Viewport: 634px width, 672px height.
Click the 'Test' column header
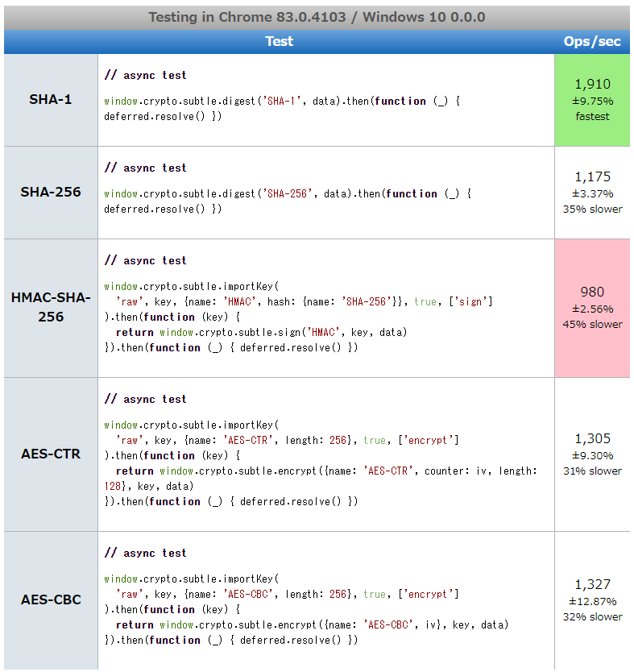click(279, 42)
